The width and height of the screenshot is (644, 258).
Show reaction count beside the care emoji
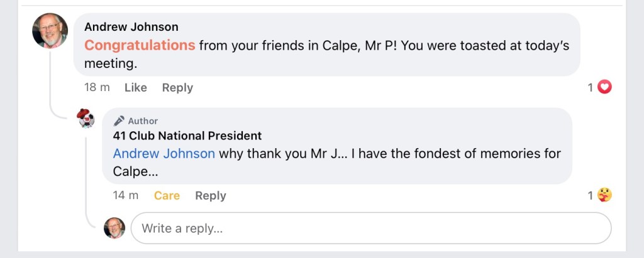point(591,196)
